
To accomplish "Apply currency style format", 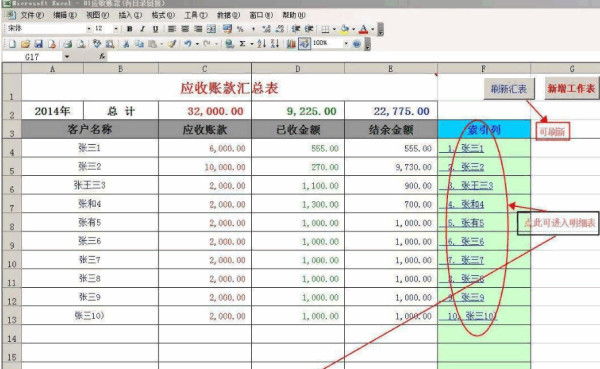I will (x=227, y=29).
